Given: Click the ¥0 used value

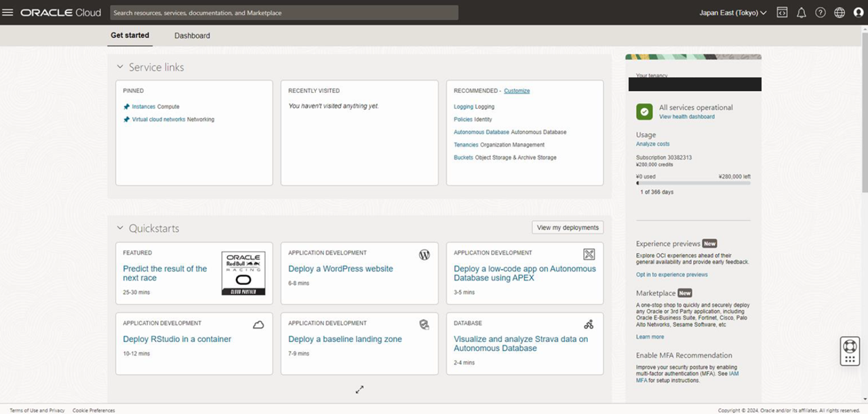Looking at the screenshot, I should tap(646, 176).
